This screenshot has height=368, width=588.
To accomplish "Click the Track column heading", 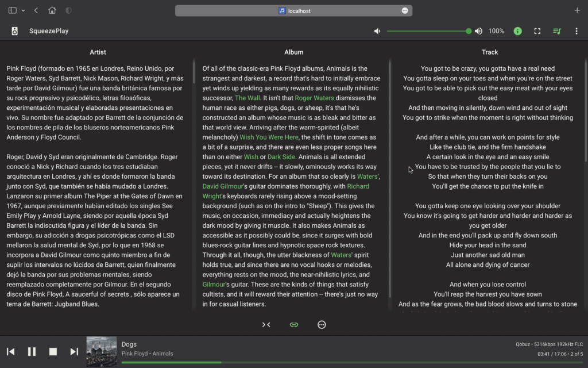I will click(490, 52).
